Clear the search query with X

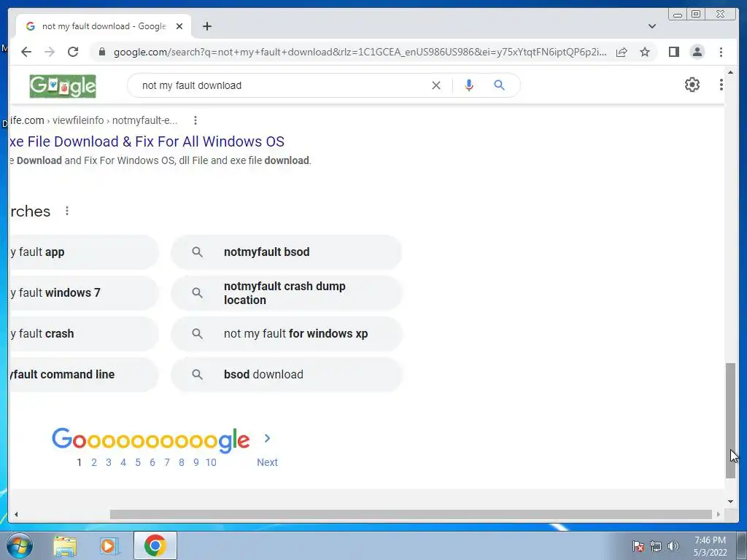pyautogui.click(x=436, y=85)
